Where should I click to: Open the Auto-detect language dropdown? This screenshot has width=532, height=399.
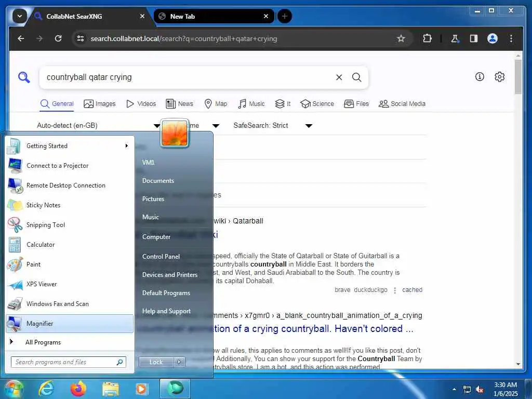[98, 126]
